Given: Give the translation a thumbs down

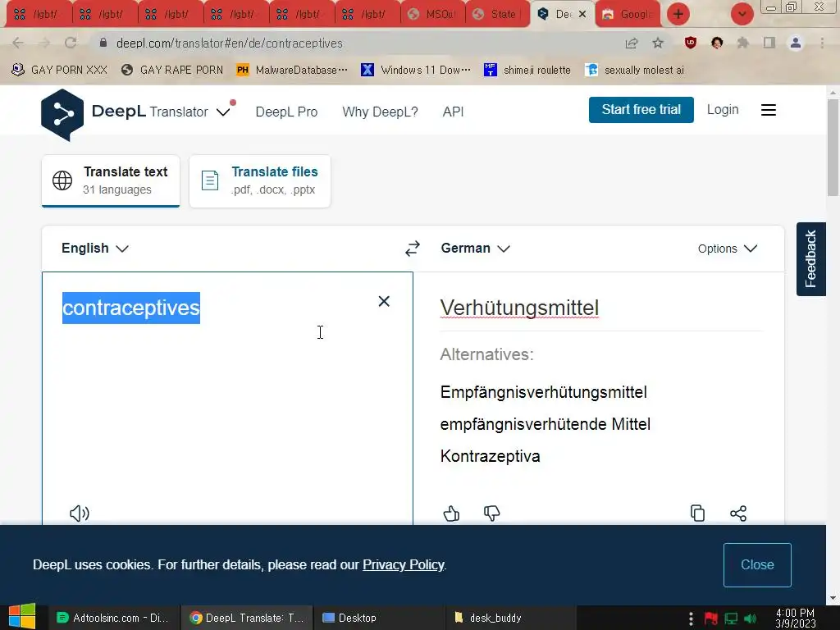Looking at the screenshot, I should (x=491, y=514).
